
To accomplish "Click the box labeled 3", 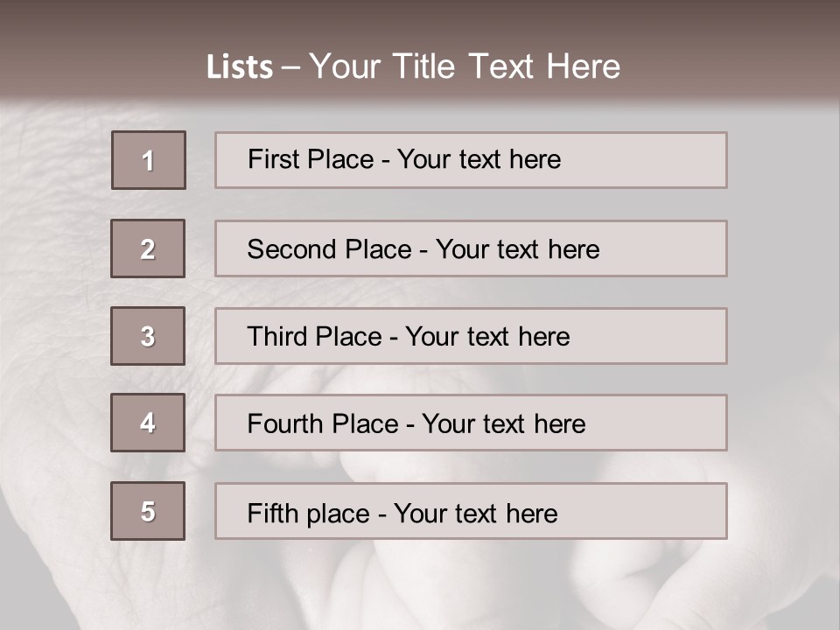I will (x=148, y=336).
